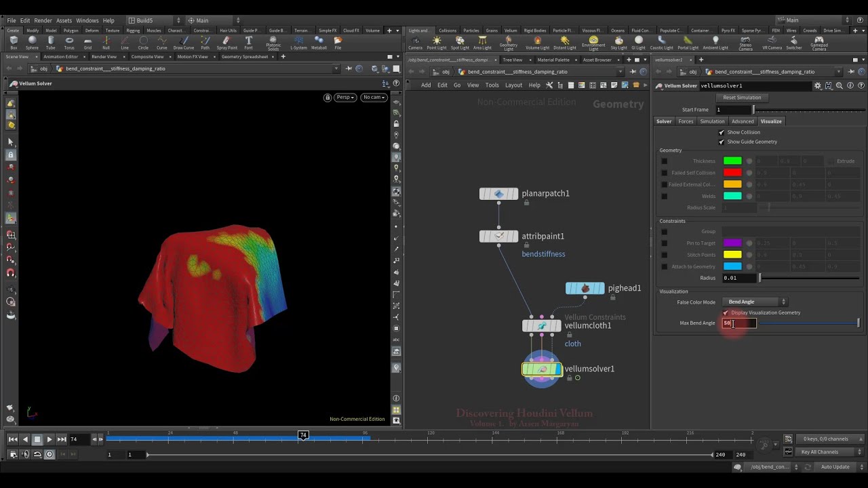Select the Torus shelf tool
Screen dimensions: 868x488
pyautogui.click(x=69, y=43)
